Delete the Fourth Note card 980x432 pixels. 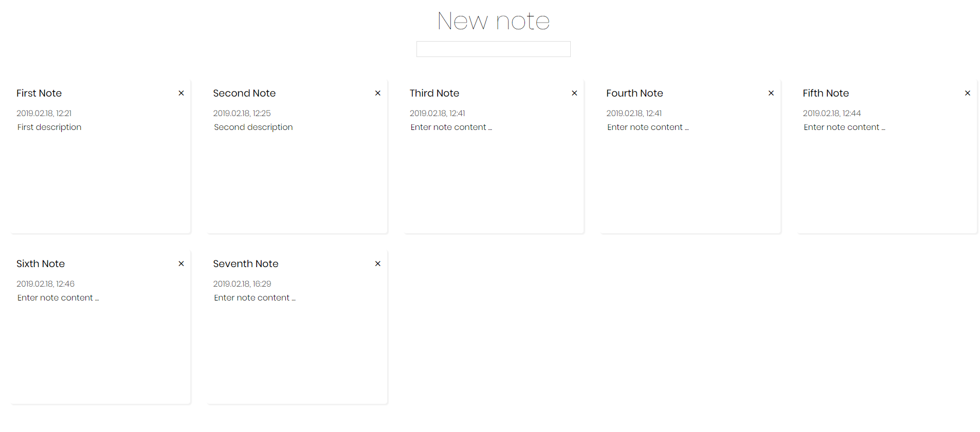[x=771, y=93]
